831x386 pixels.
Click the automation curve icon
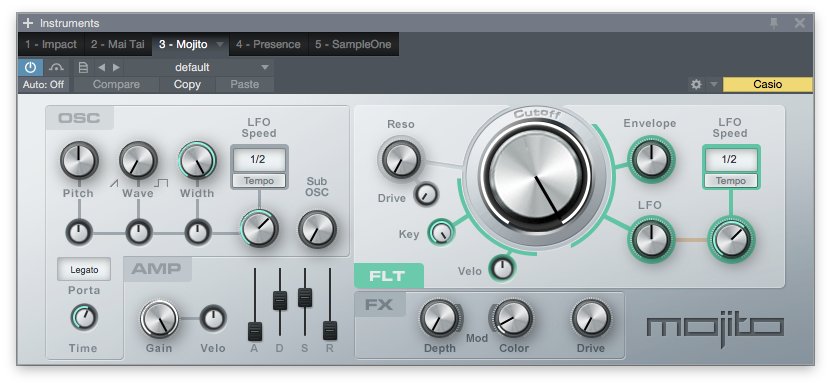56,67
